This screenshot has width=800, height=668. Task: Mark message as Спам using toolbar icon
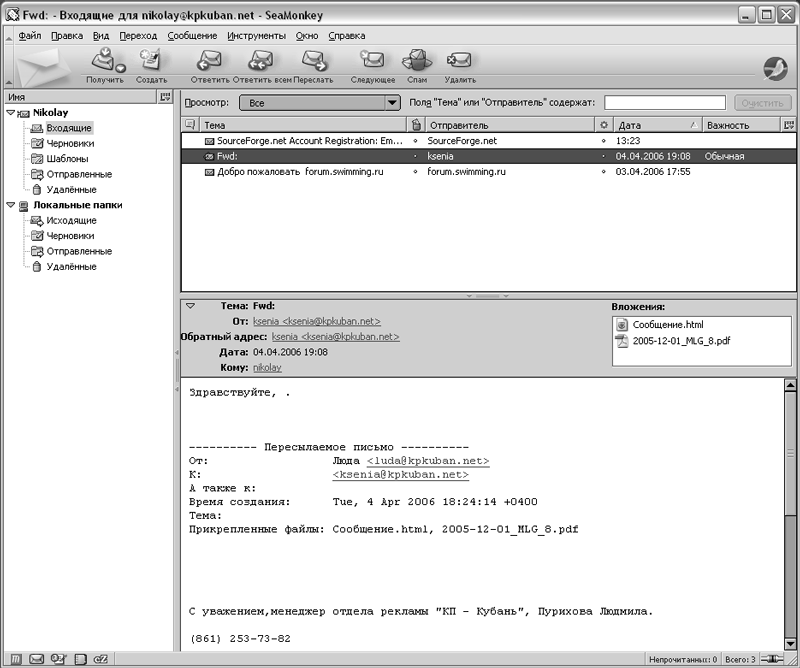coord(417,62)
